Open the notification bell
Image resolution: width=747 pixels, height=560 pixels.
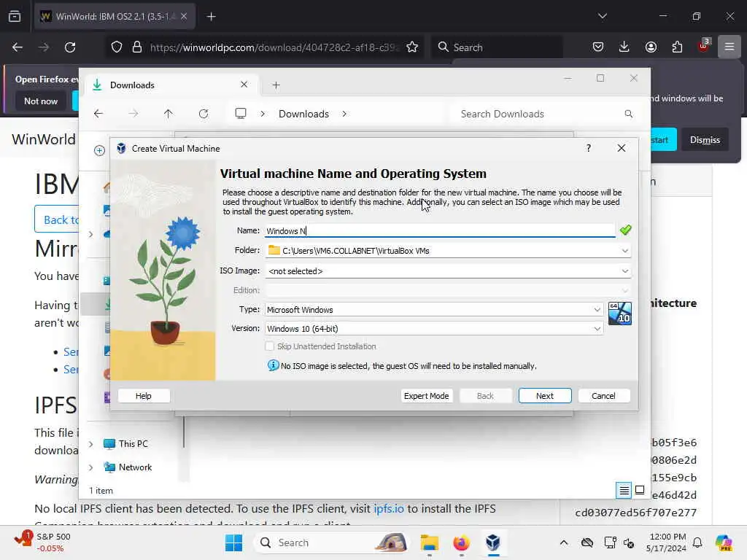pos(697,542)
